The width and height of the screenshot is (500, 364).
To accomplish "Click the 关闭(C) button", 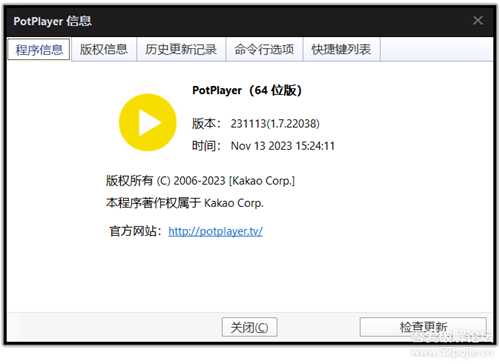I will point(249,327).
